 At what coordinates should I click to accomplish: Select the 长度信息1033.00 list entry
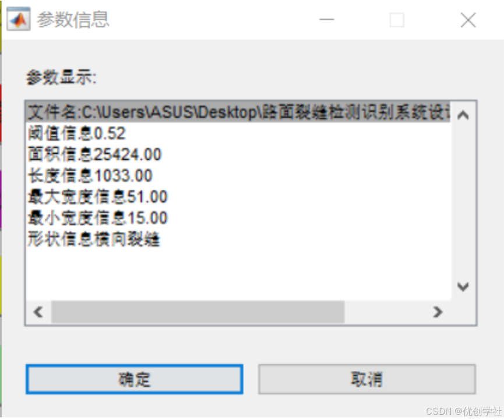tap(238, 175)
